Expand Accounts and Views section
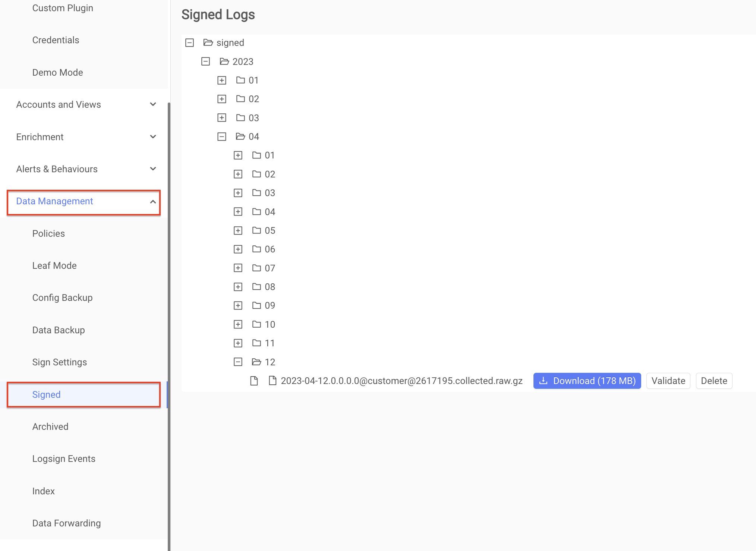The height and width of the screenshot is (551, 756). click(x=84, y=104)
